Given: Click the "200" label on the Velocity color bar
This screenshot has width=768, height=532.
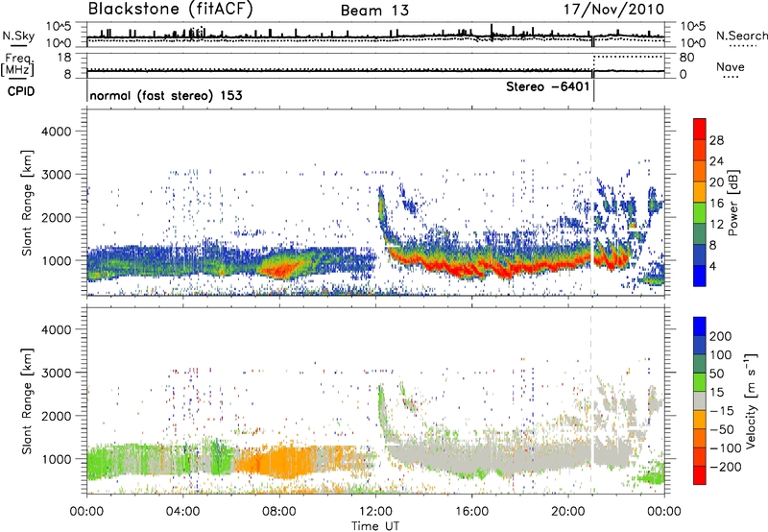Looking at the screenshot, I should coord(721,336).
